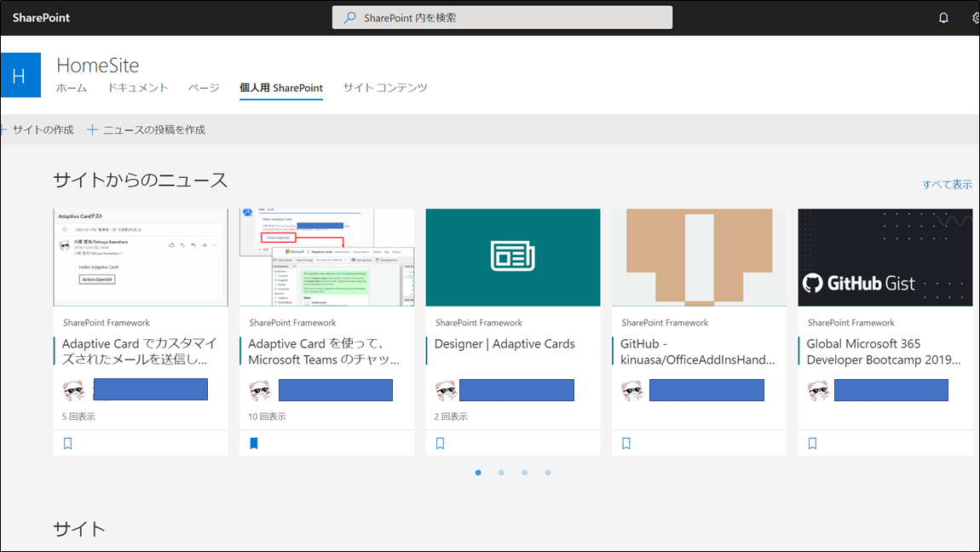Image resolution: width=980 pixels, height=552 pixels.
Task: Bookmark the Global Microsoft 365 Bootcamp card
Action: (x=812, y=443)
